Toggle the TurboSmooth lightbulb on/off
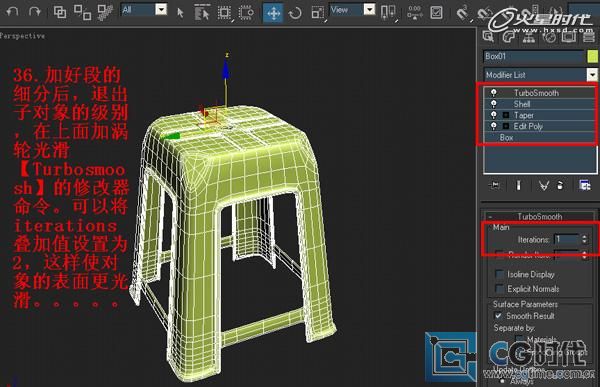Viewport: 600px width, 387px height. (x=494, y=93)
